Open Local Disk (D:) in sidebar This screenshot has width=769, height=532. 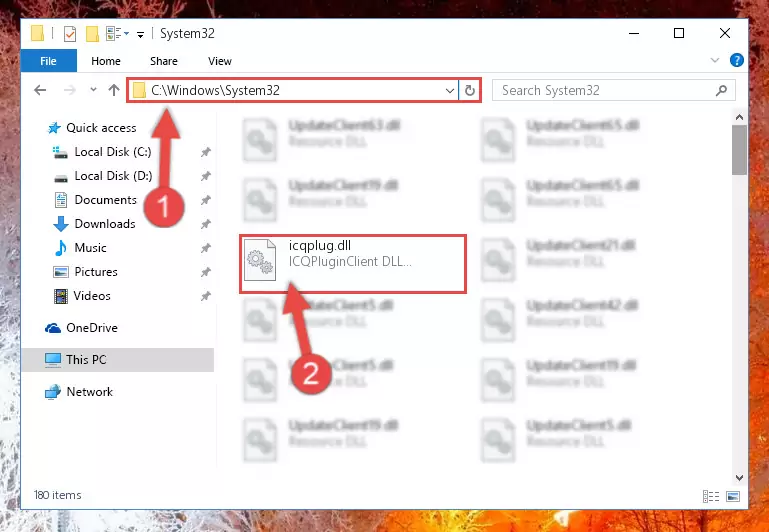coord(102,176)
